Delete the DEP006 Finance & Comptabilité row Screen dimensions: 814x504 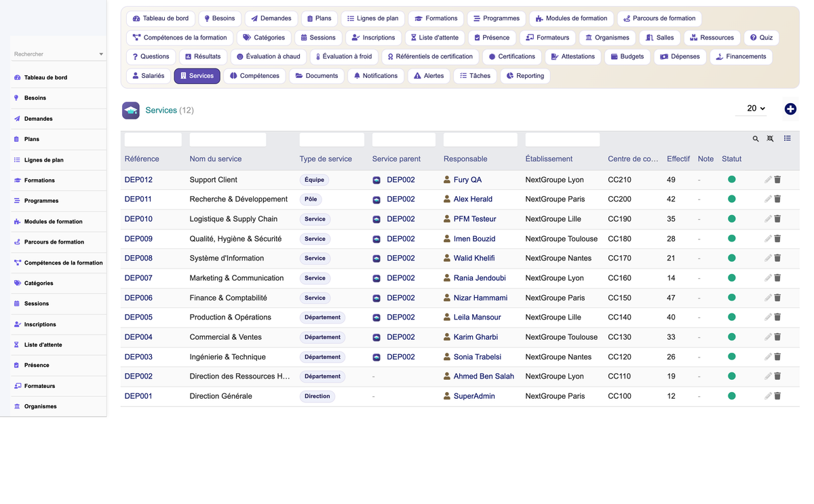777,298
